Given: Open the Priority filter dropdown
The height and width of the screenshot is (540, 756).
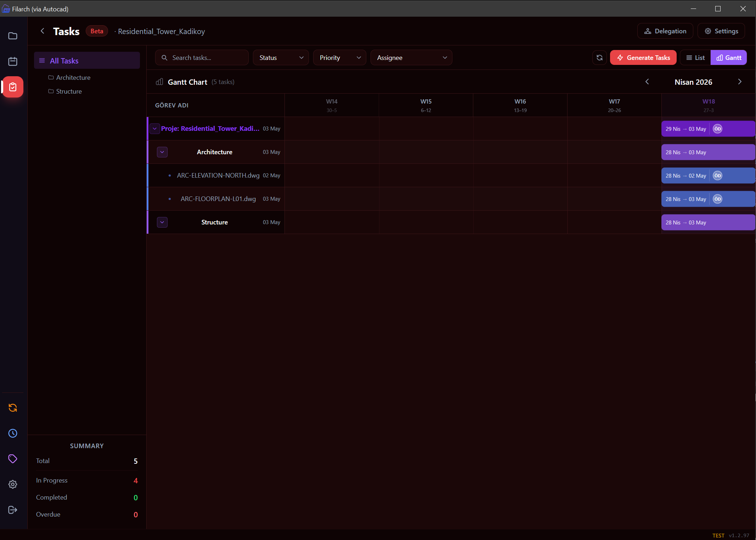Looking at the screenshot, I should 340,58.
